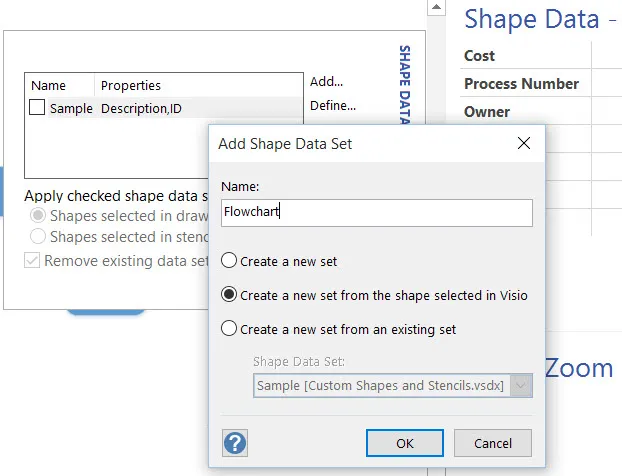Click OK to confirm the data set
This screenshot has width=622, height=476.
405,443
